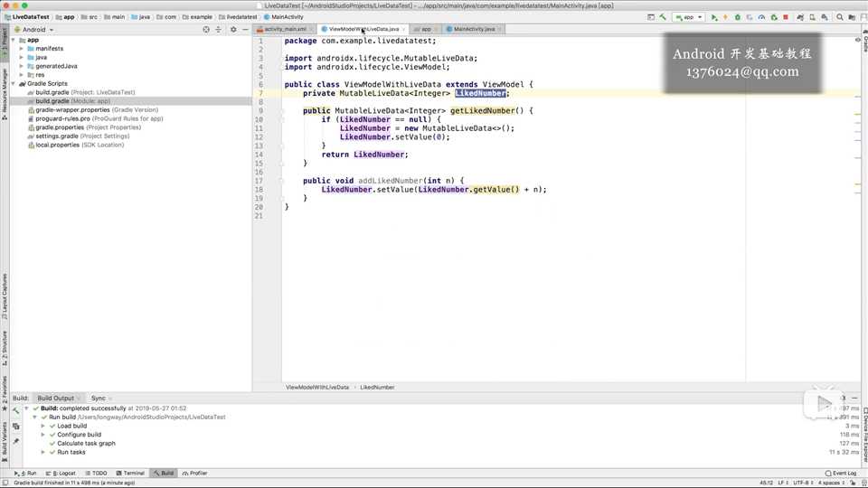868x488 pixels.
Task: Switch to activity_main.xml editor tab
Action: [x=285, y=29]
